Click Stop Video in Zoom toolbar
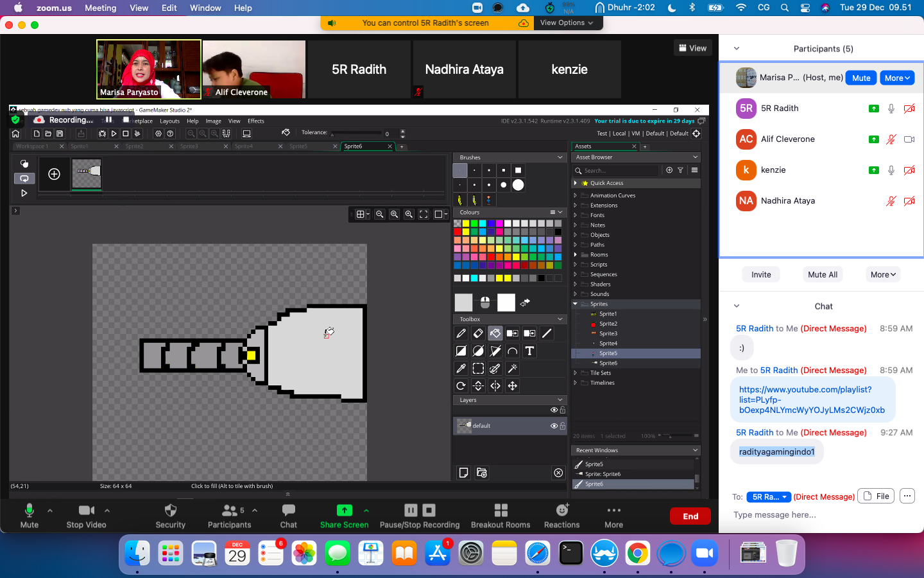 coord(87,516)
